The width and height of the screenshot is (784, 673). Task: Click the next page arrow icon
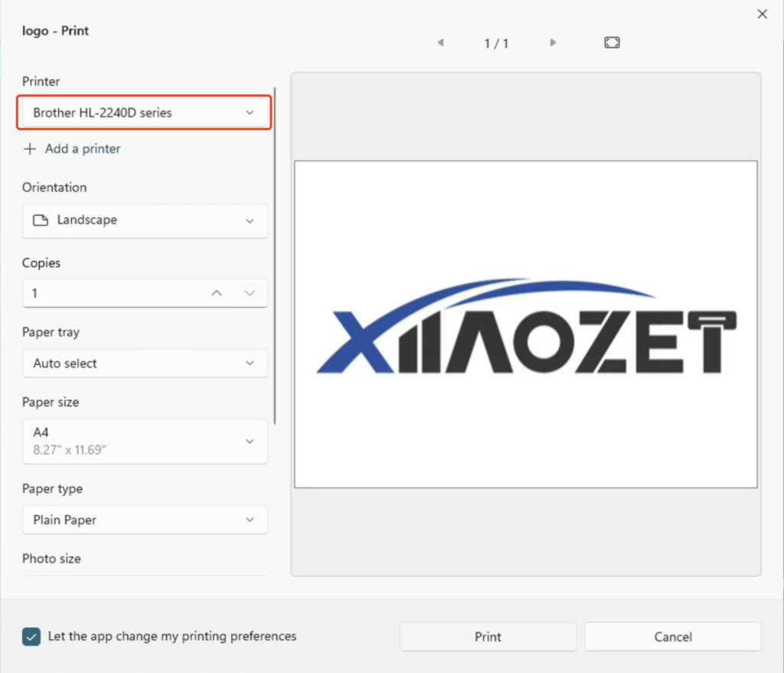click(x=553, y=43)
